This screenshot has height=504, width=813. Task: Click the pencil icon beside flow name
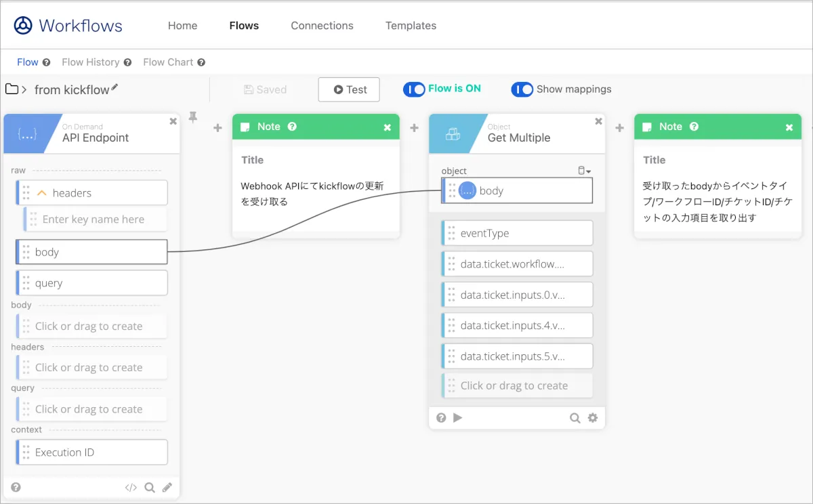(114, 87)
